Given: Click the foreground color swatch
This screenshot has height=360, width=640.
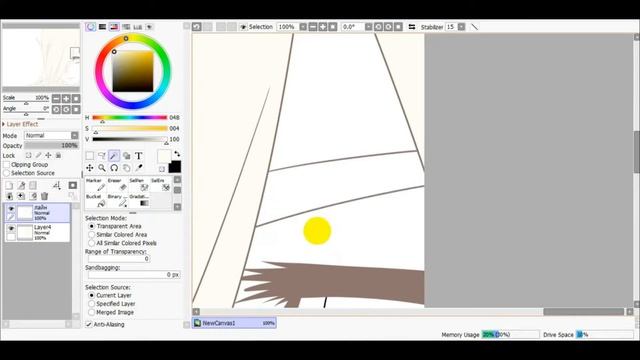Looking at the screenshot, I should coord(164,157).
